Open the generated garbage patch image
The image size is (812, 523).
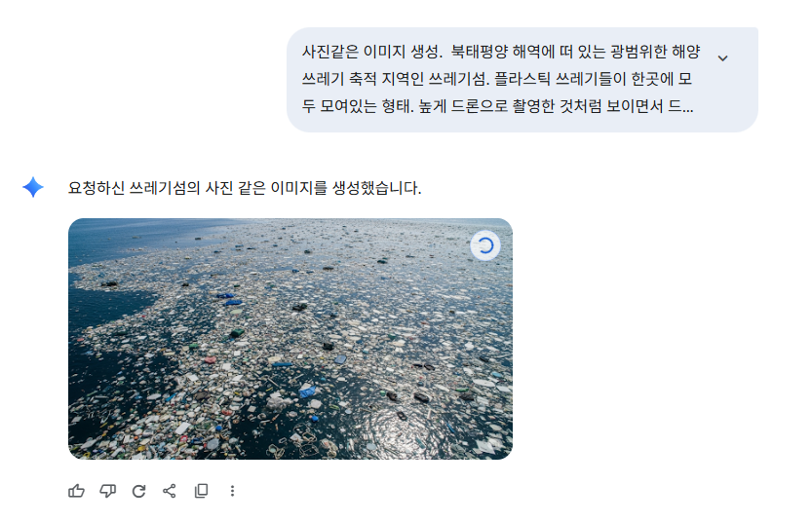pos(290,339)
